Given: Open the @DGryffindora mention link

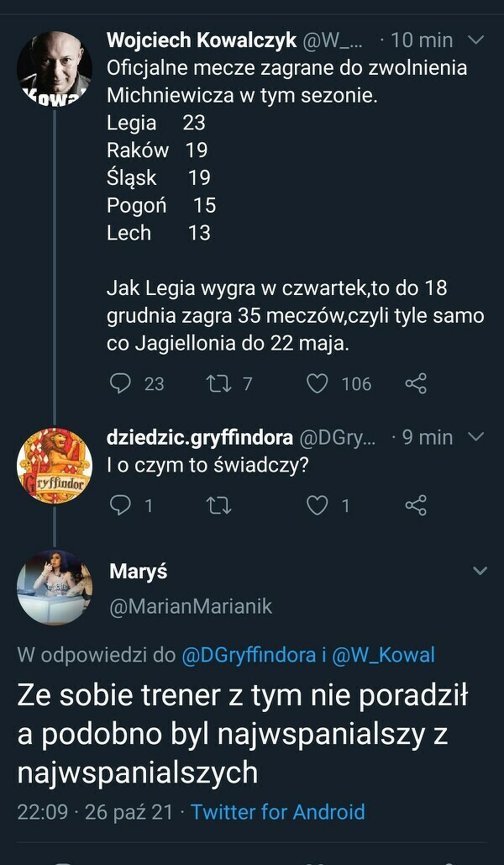Looking at the screenshot, I should [249, 656].
